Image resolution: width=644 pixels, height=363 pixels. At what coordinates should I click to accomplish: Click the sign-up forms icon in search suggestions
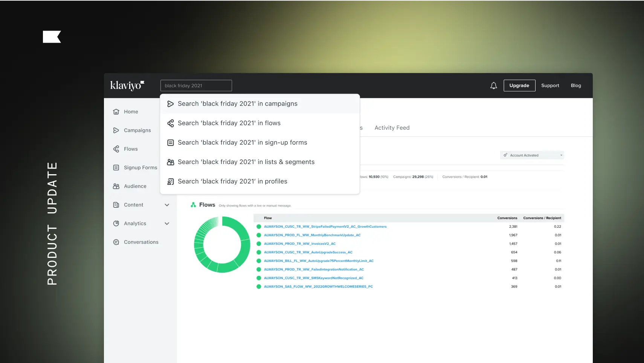click(171, 142)
